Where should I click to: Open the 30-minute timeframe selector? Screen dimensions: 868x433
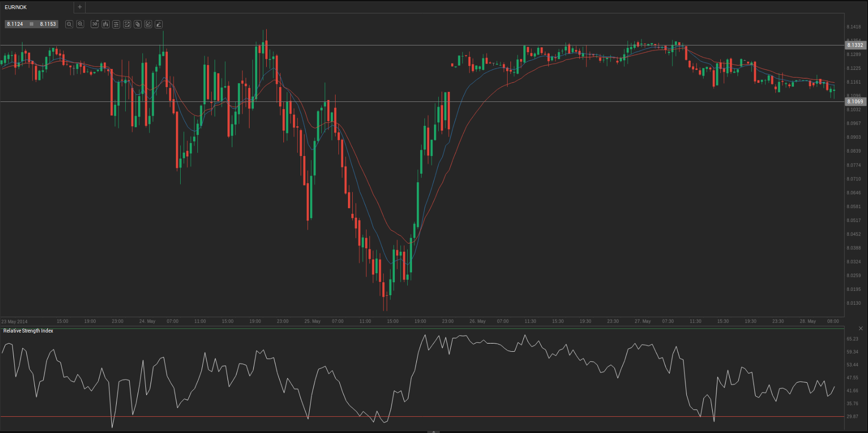95,24
